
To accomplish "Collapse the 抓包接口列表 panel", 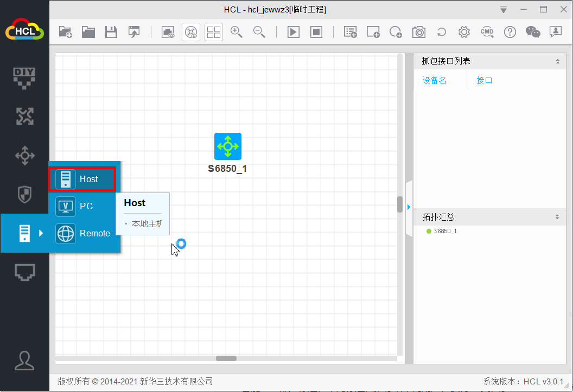I will click(558, 61).
